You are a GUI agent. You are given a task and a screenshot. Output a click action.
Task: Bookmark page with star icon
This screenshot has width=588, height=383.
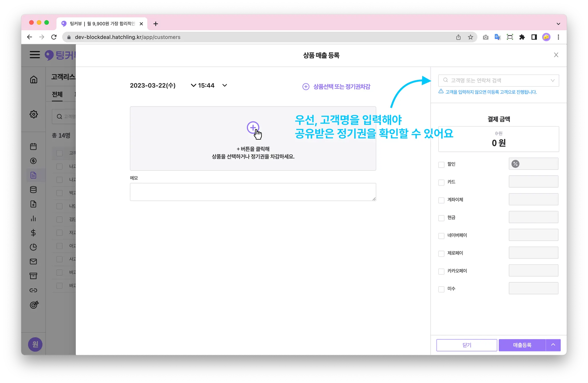coord(470,37)
